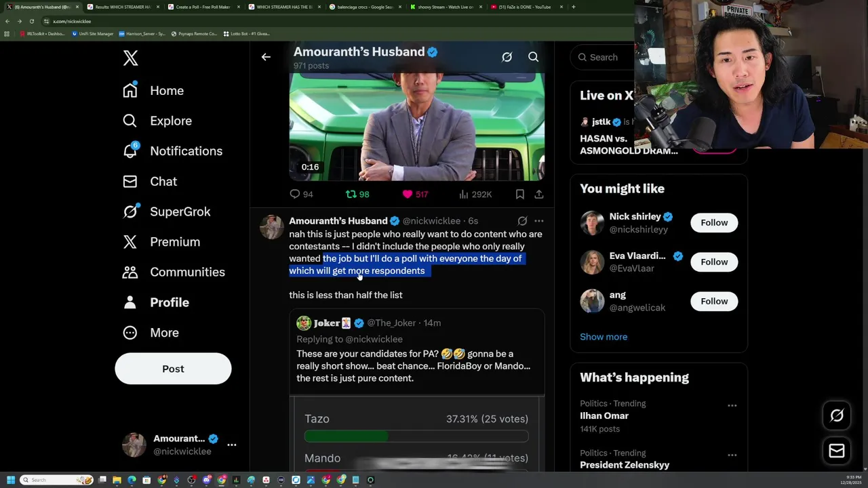Open Premium in the sidebar
This screenshot has height=488, width=868.
click(161, 242)
